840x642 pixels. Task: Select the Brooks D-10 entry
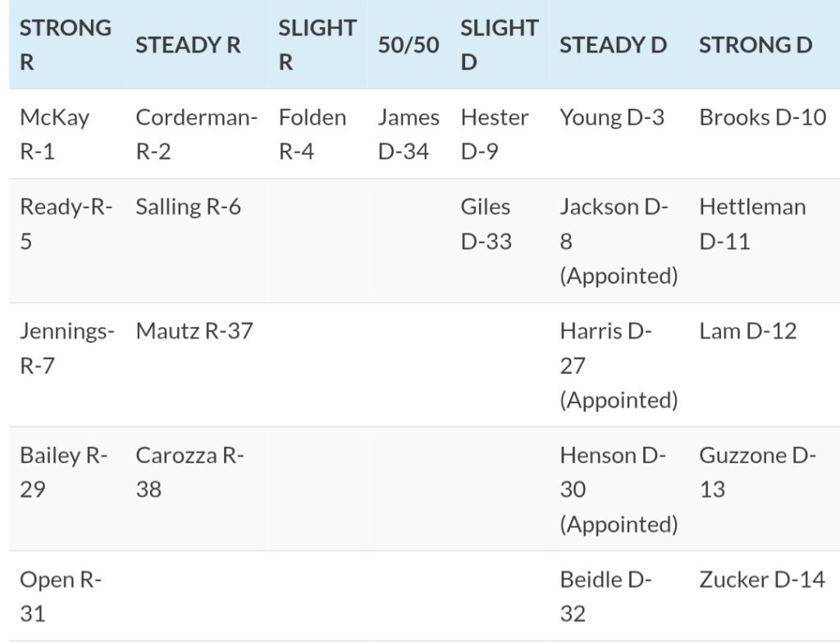coord(762,117)
